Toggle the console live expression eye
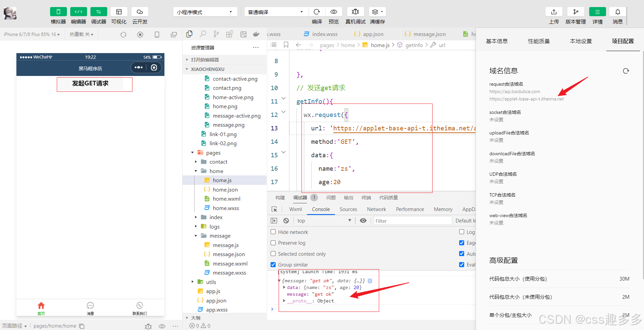644x330 pixels. [363, 221]
